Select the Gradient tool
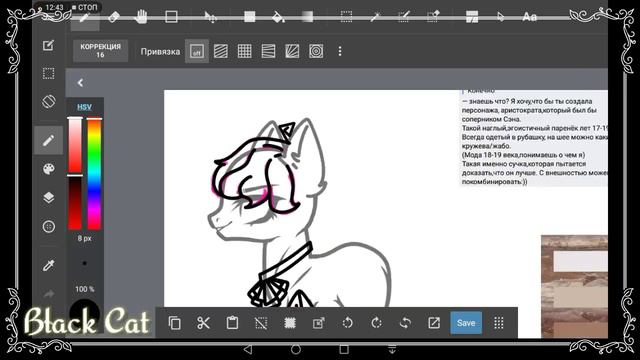Viewport: 640px width, 360px height. click(x=307, y=17)
